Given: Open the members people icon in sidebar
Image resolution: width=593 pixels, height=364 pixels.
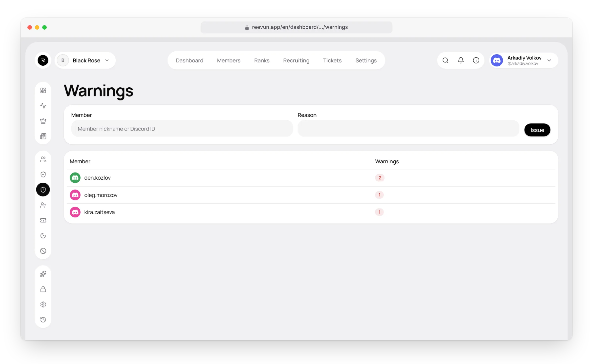Looking at the screenshot, I should (43, 159).
